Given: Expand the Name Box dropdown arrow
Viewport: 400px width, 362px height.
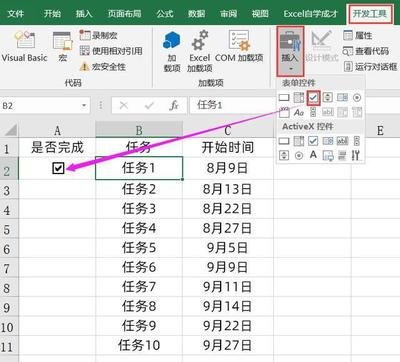Looking at the screenshot, I should (84, 106).
